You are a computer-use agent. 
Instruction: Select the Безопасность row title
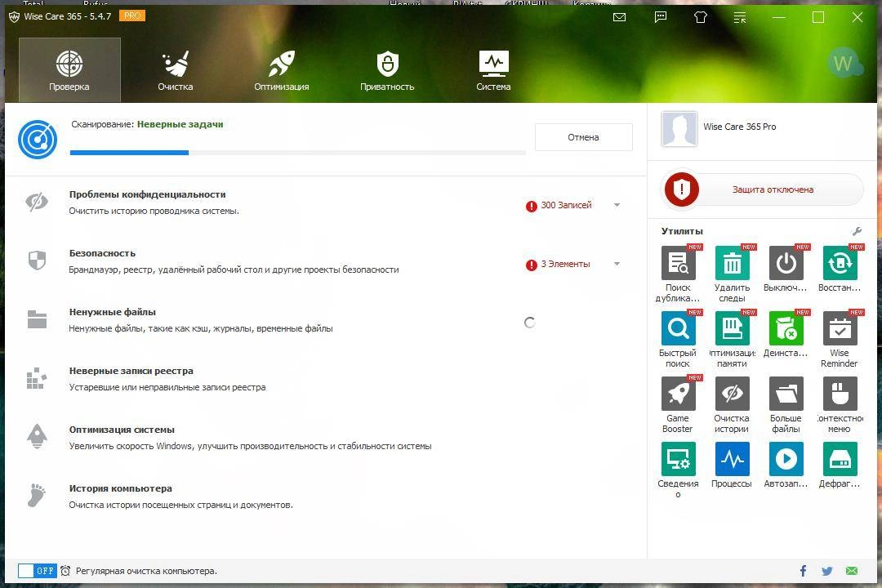pos(102,253)
